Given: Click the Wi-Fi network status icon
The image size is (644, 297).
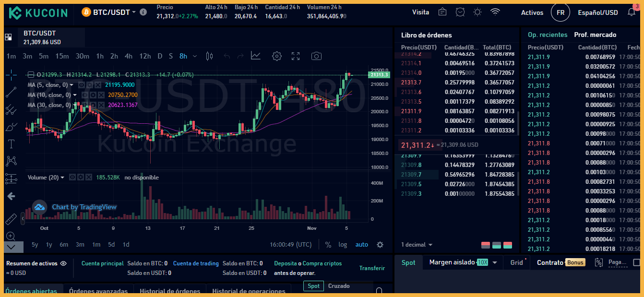Looking at the screenshot, I should pos(495,12).
